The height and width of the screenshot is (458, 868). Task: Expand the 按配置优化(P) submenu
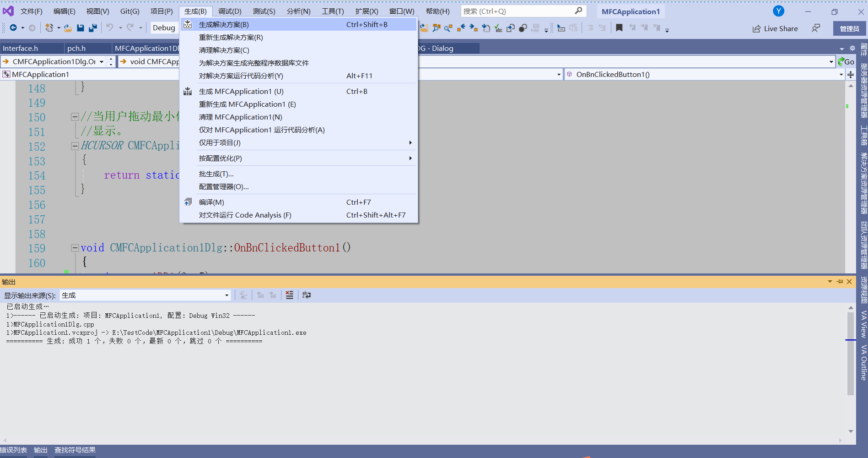click(298, 158)
